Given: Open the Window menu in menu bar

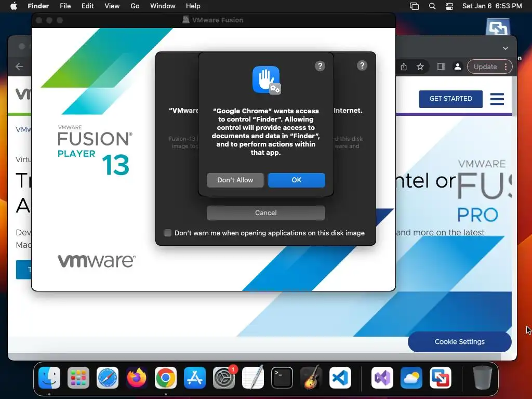Looking at the screenshot, I should 163,6.
